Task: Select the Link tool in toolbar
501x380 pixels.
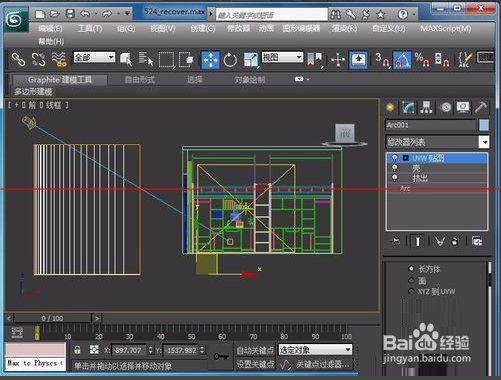Action: point(18,60)
